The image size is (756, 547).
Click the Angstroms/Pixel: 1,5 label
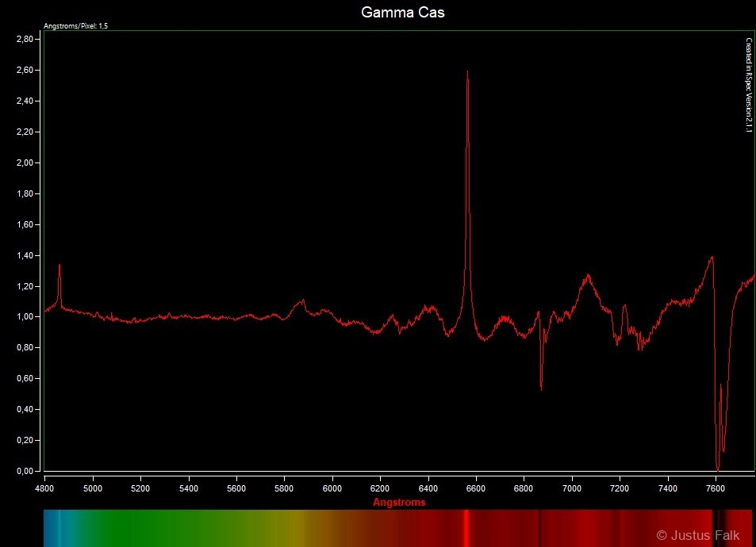[75, 26]
